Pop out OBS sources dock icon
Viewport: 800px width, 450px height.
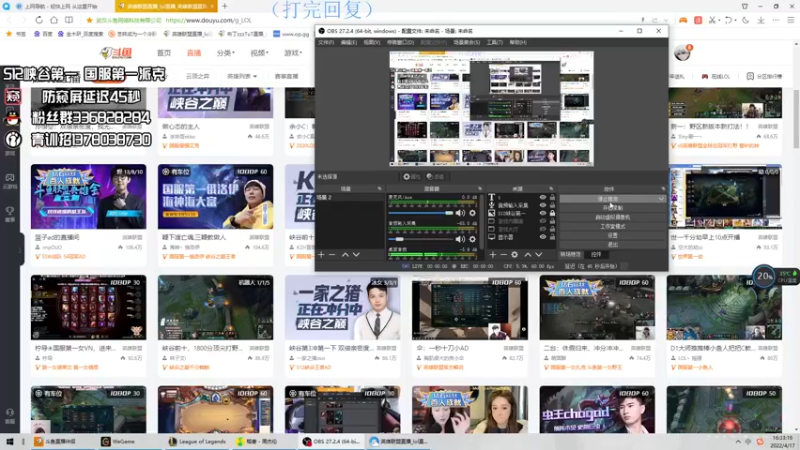(x=551, y=189)
